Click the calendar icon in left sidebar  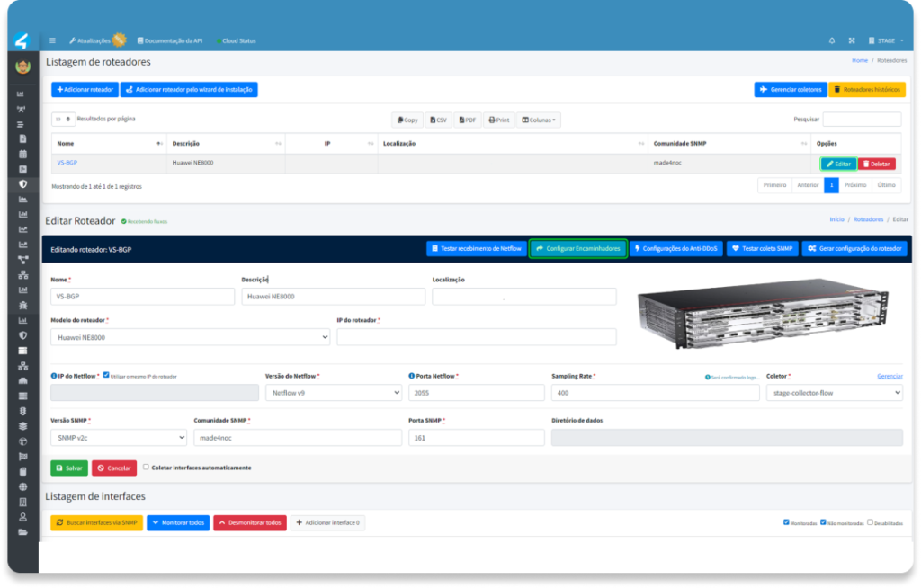(x=22, y=154)
